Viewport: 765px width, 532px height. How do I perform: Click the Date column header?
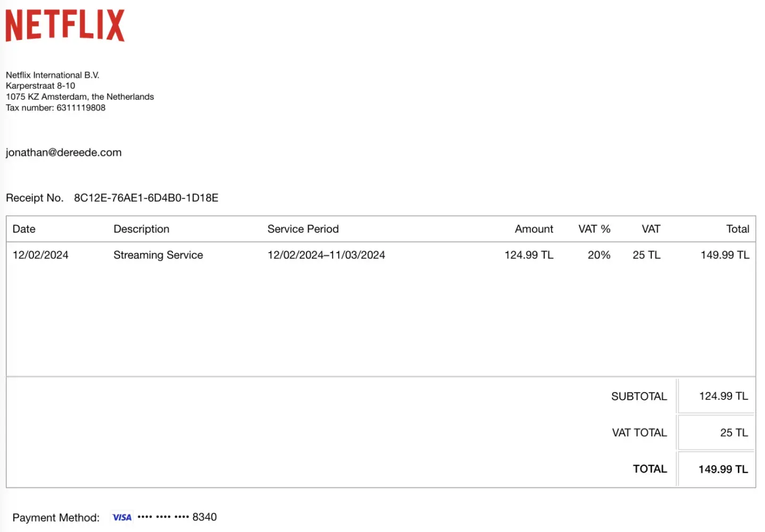pos(24,229)
